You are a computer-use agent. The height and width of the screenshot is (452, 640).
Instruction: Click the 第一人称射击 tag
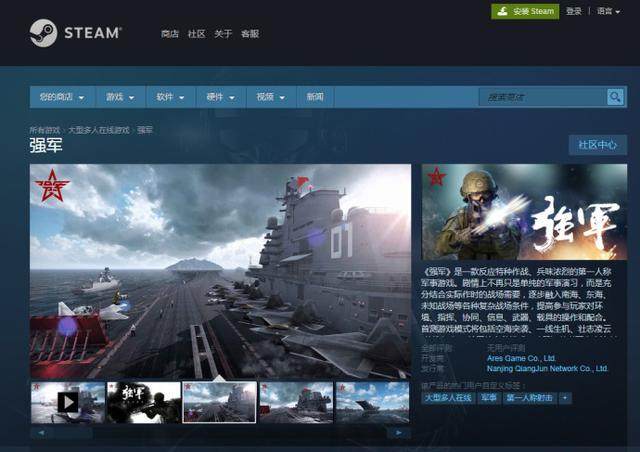click(x=530, y=398)
